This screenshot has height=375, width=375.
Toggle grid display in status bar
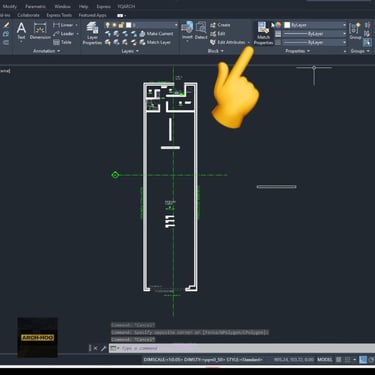pyautogui.click(x=339, y=360)
